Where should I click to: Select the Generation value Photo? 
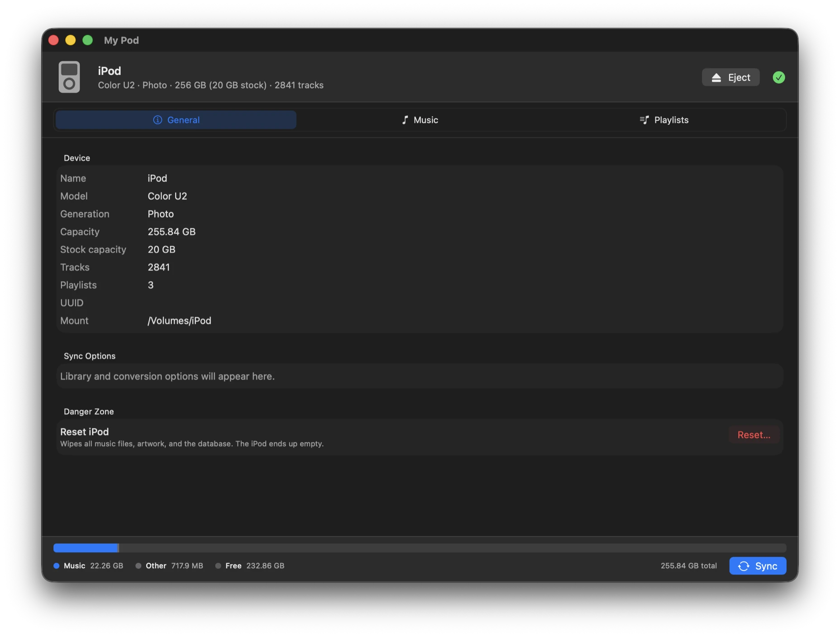point(161,214)
